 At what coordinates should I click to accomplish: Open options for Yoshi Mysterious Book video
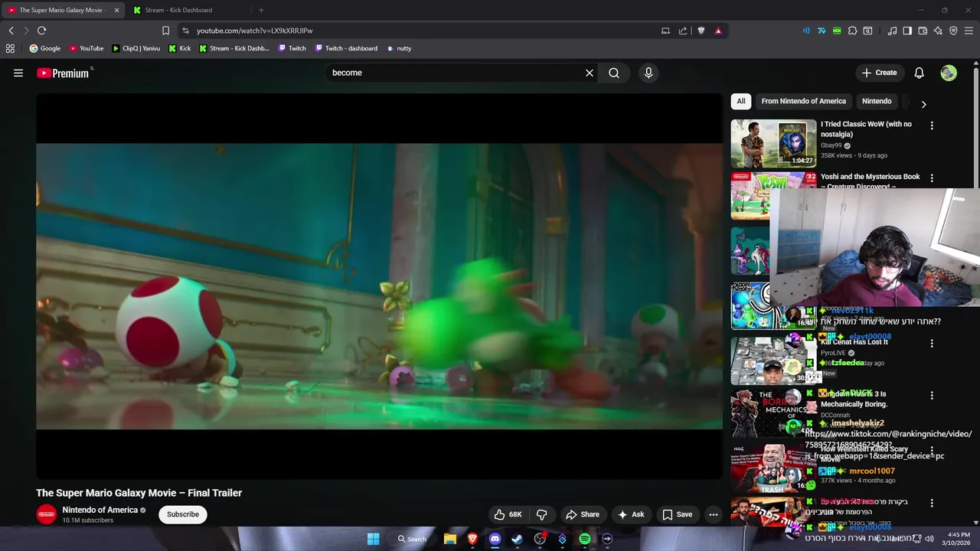coord(932,178)
